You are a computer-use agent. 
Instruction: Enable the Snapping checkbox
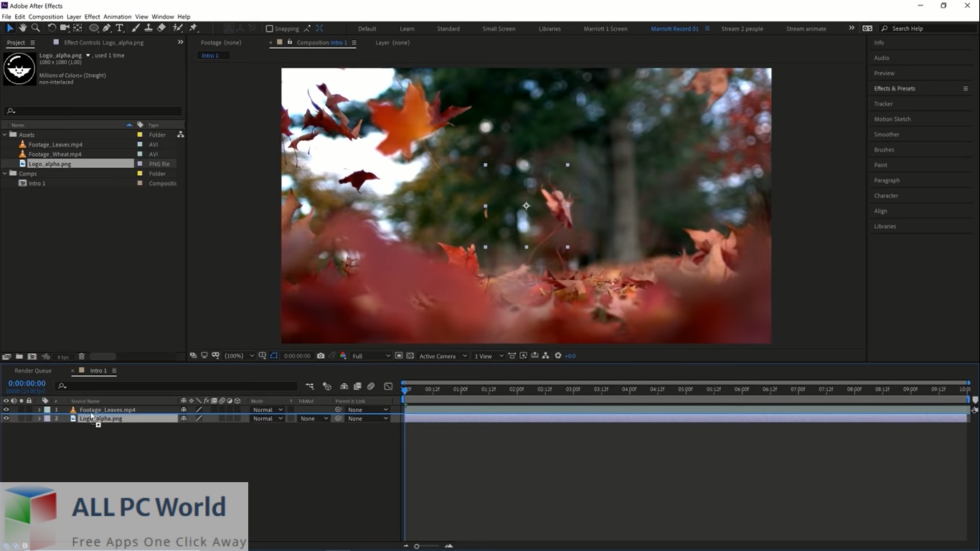[270, 29]
